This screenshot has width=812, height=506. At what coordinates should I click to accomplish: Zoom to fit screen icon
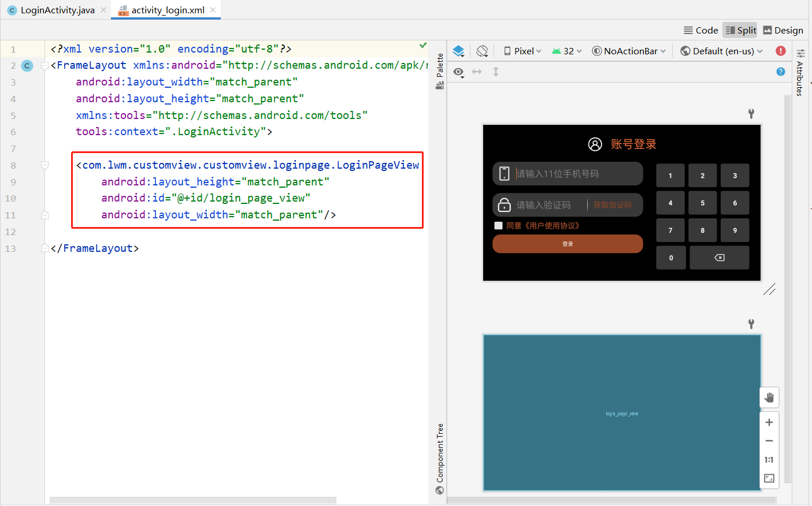(x=769, y=478)
